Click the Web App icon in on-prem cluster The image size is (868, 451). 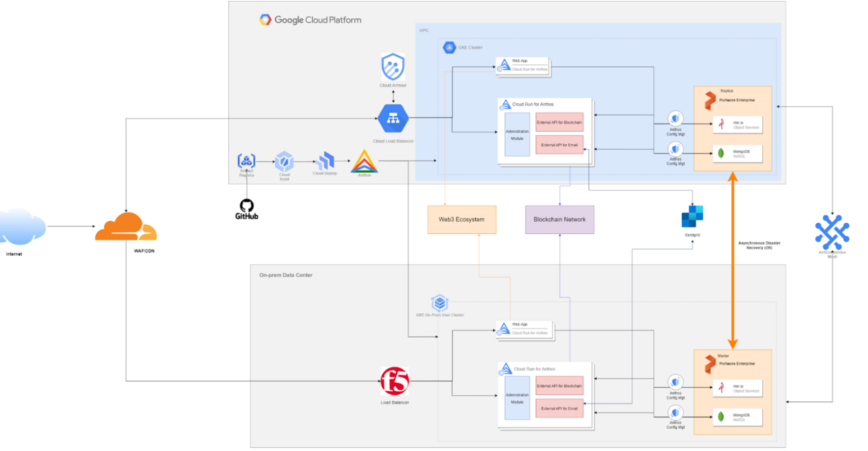point(504,329)
